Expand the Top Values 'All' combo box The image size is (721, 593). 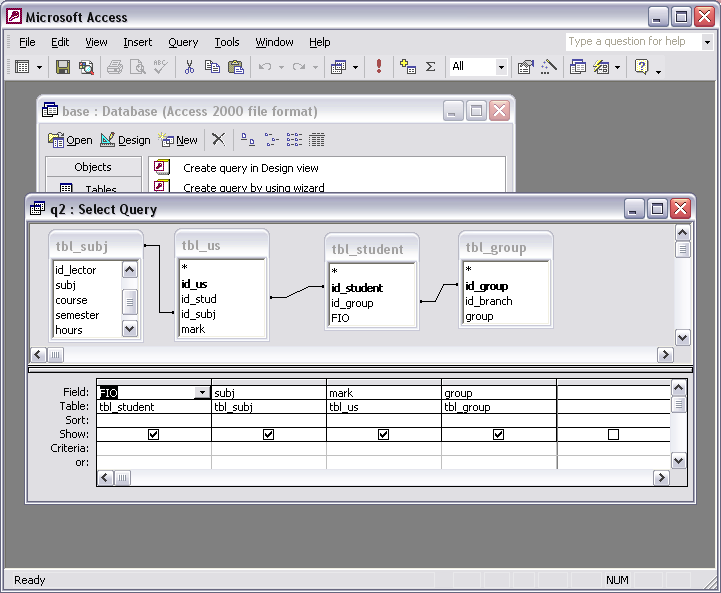coord(502,67)
